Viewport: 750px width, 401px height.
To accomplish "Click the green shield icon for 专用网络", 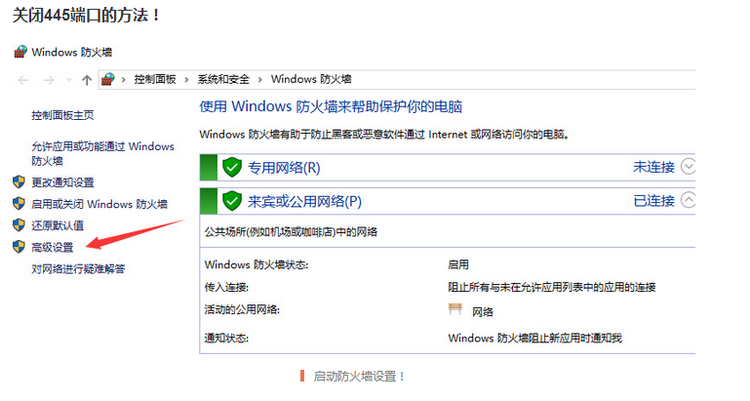I will click(232, 167).
